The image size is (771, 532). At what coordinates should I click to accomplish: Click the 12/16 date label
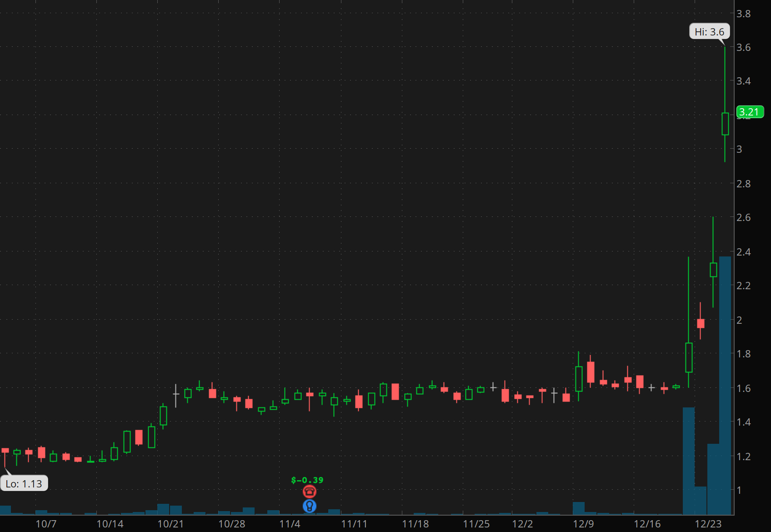coord(647,524)
